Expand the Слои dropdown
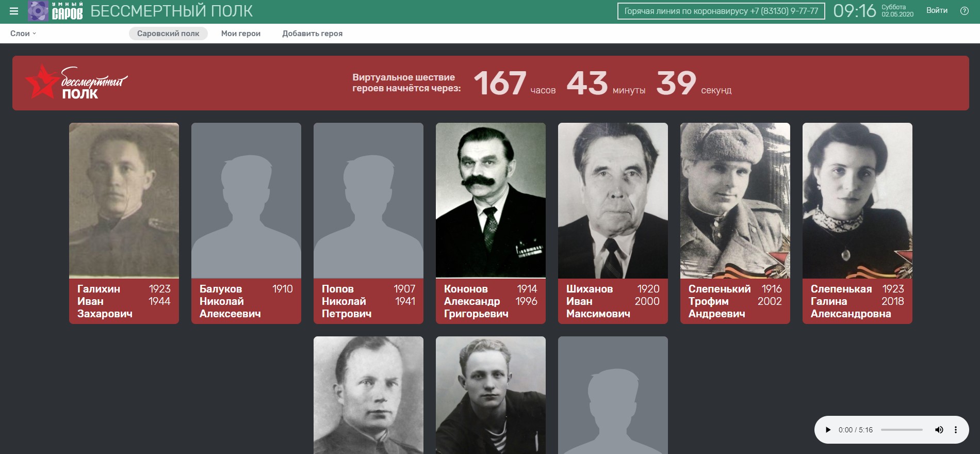 (x=23, y=34)
